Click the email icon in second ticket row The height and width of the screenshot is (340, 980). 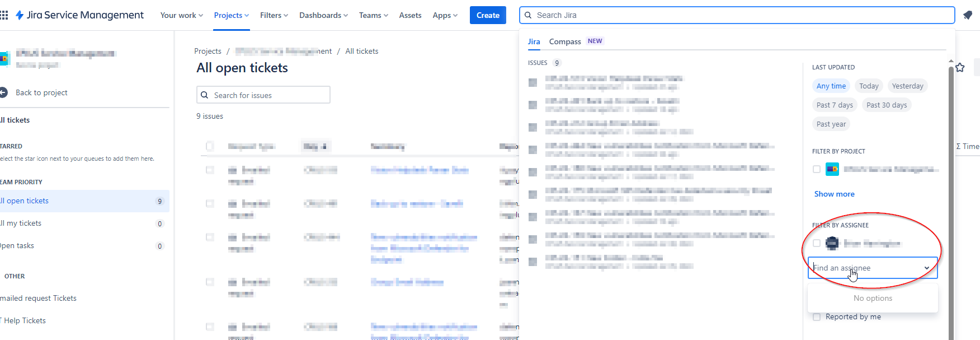point(232,204)
